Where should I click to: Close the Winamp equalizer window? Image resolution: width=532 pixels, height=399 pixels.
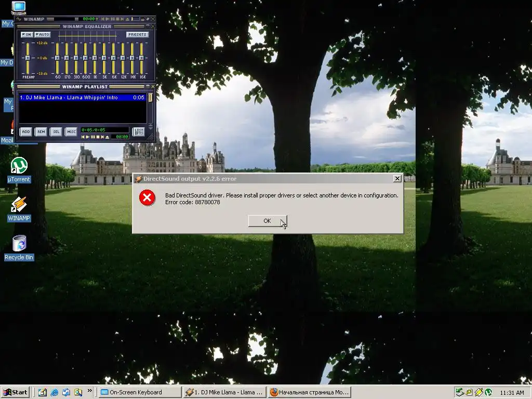pyautogui.click(x=153, y=26)
